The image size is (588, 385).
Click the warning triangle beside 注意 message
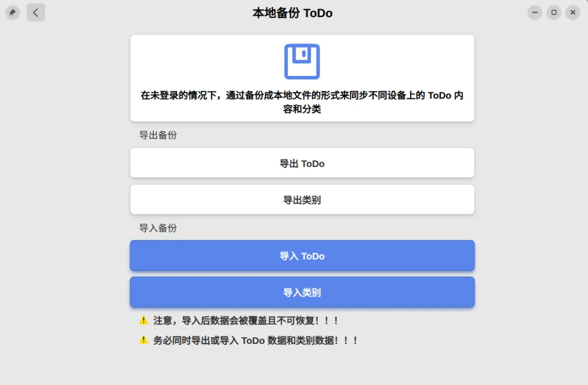click(x=143, y=320)
